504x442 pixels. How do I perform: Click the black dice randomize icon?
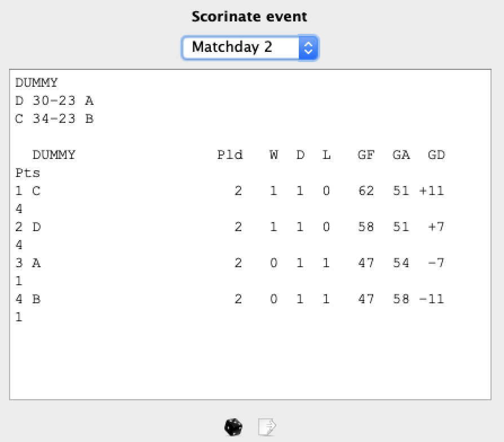pos(233,427)
